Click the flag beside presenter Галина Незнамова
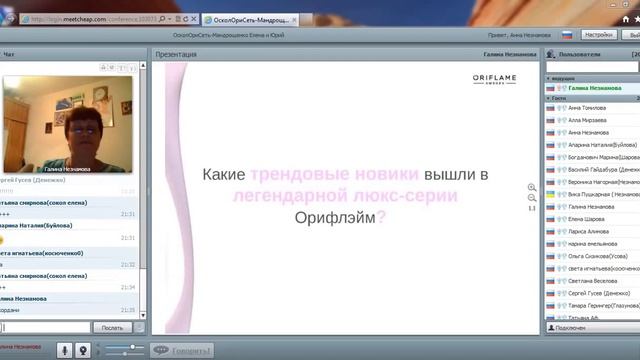Viewport: 640px width, 360px height. pos(551,88)
